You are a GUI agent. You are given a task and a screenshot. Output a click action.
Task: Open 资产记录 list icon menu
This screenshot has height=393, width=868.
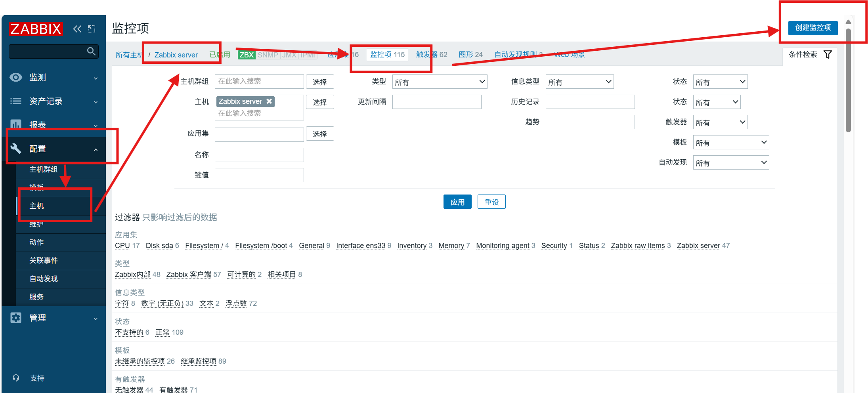(x=16, y=101)
